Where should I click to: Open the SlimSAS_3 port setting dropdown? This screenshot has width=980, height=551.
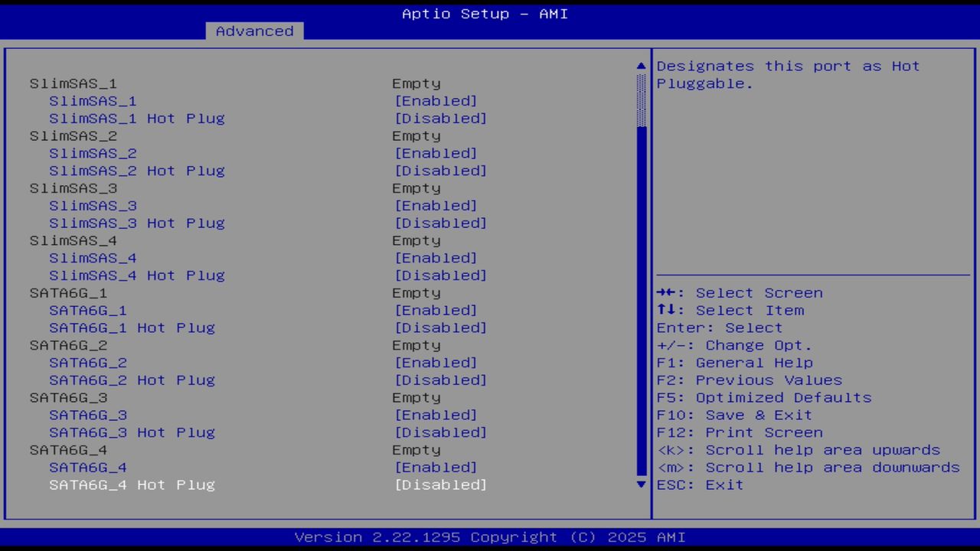tap(436, 205)
